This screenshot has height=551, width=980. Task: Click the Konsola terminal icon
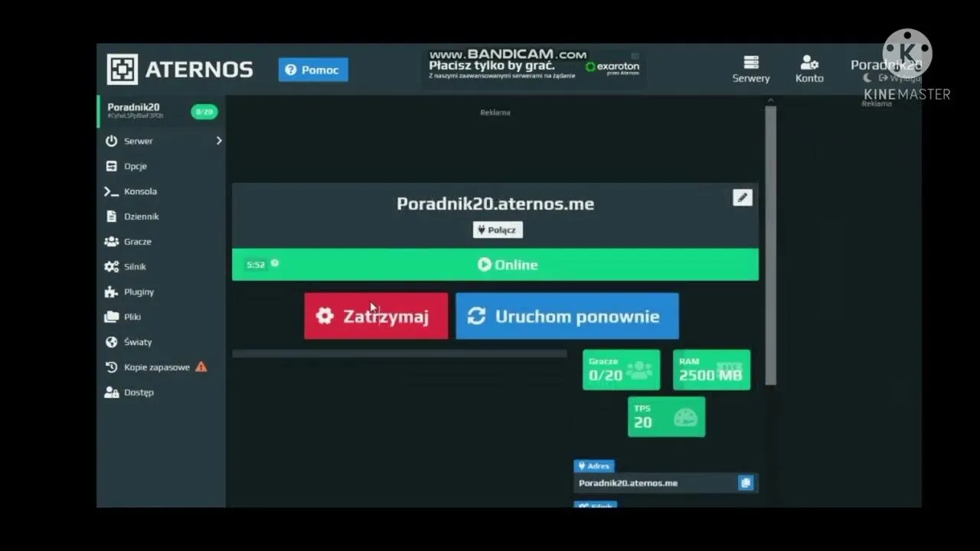click(112, 191)
